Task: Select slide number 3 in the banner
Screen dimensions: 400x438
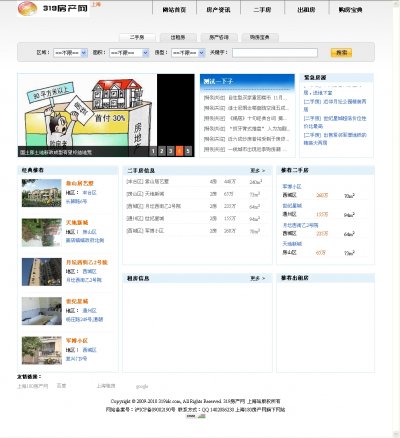Action: coord(170,151)
